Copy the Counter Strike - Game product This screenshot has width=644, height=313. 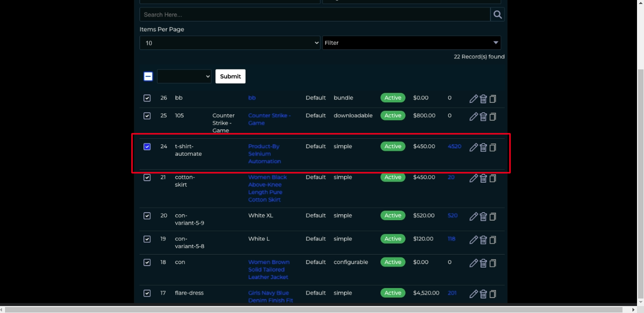click(493, 116)
